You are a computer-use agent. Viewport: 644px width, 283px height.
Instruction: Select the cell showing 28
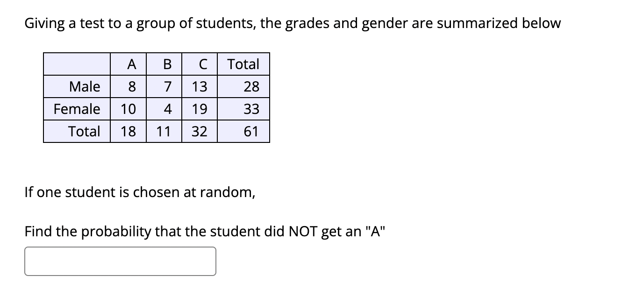pos(251,86)
